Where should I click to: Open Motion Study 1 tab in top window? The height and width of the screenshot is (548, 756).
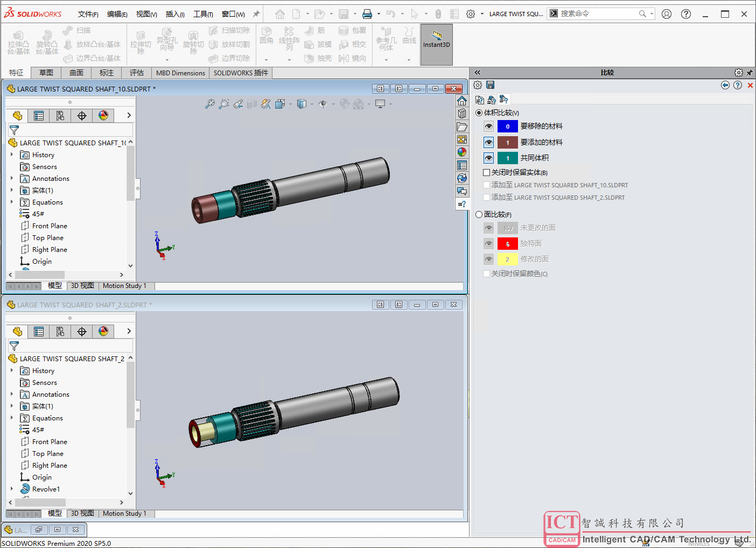(x=124, y=286)
